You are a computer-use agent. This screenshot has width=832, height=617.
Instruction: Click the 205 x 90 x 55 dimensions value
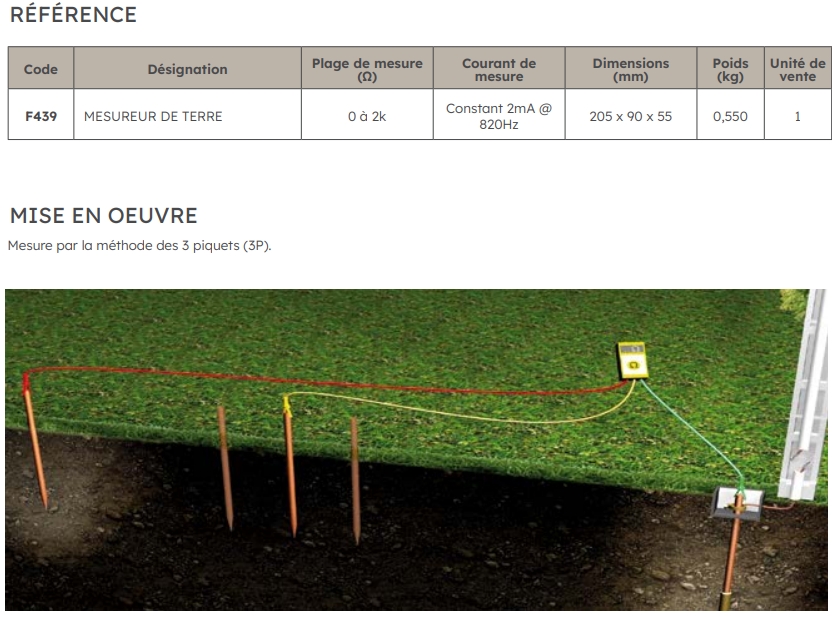(630, 116)
